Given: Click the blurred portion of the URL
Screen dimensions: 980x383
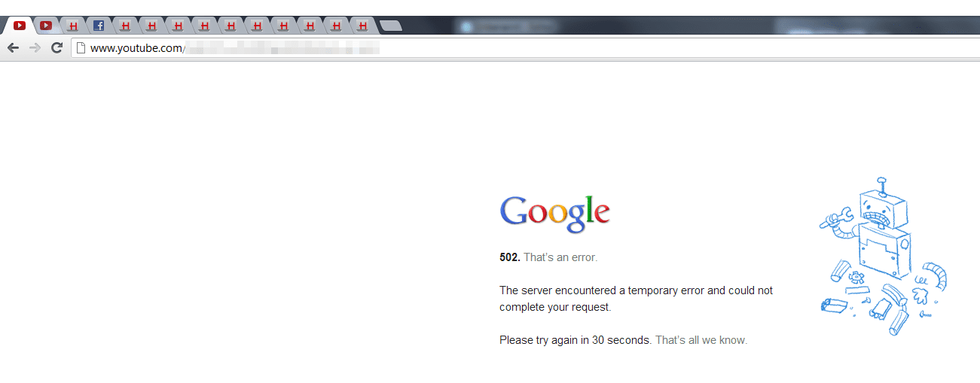Looking at the screenshot, I should pos(282,48).
